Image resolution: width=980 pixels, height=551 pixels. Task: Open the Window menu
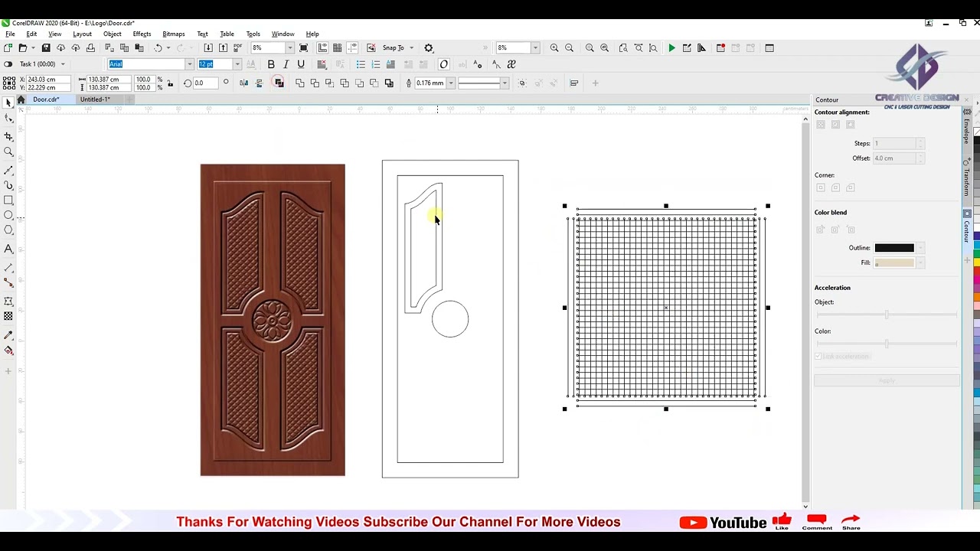click(x=283, y=34)
